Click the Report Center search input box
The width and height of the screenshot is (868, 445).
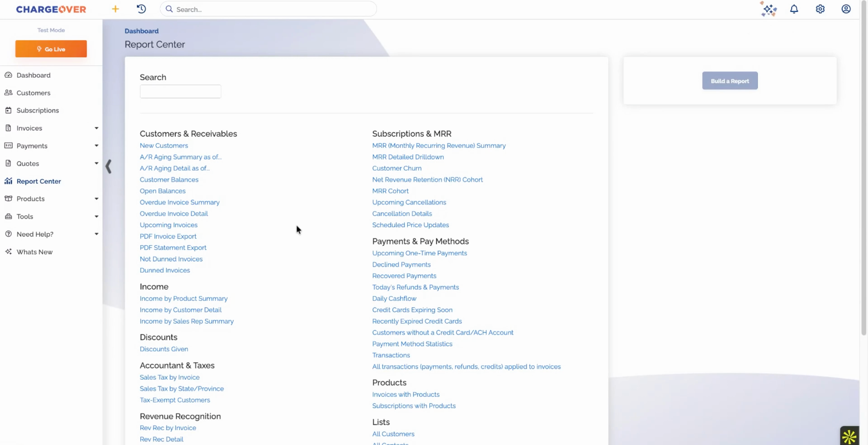click(x=180, y=91)
